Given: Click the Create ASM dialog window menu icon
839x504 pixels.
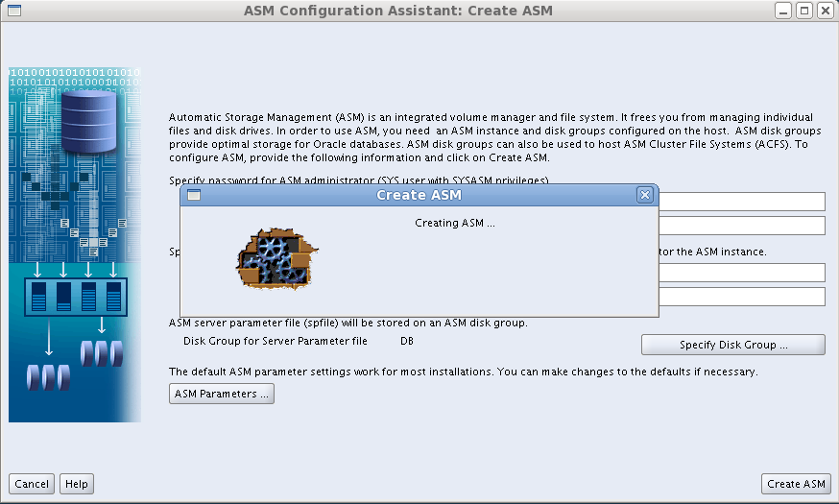Looking at the screenshot, I should tap(194, 195).
